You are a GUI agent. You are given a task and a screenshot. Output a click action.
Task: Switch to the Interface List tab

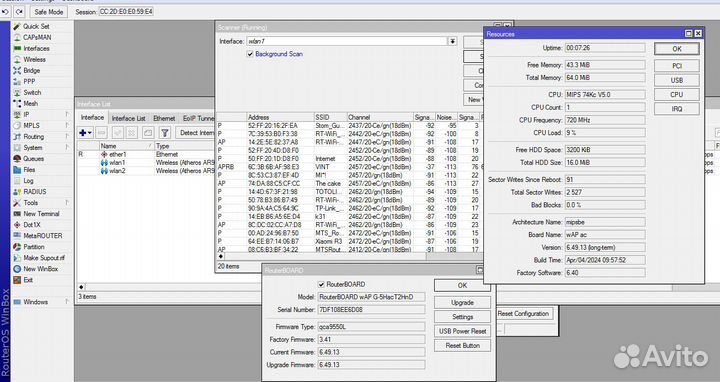click(128, 118)
